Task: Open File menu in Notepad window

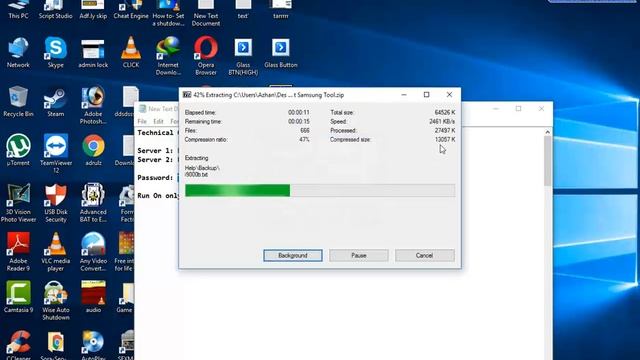Action: 142,122
